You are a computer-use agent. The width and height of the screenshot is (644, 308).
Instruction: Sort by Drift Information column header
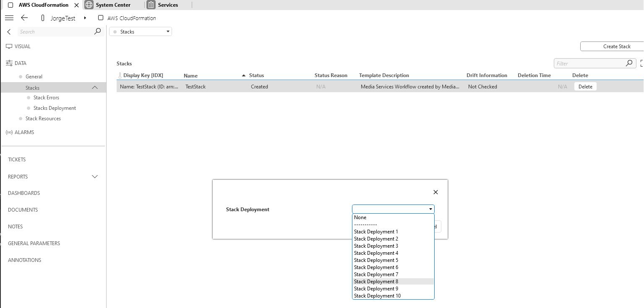pyautogui.click(x=487, y=75)
